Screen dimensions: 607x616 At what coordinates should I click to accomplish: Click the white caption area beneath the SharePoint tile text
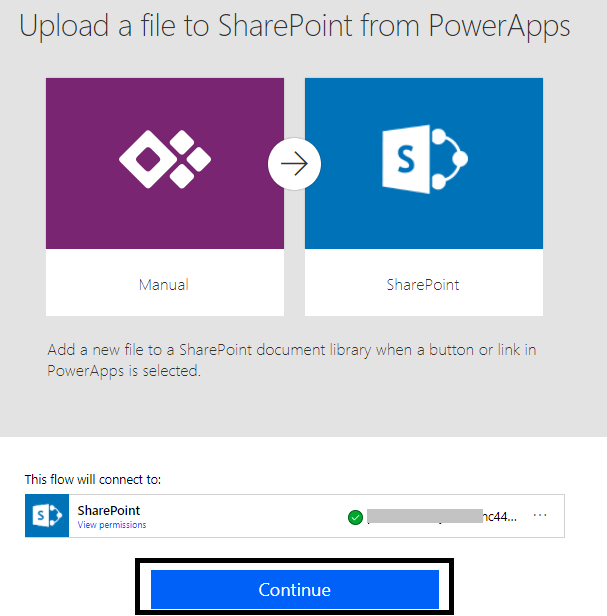[423, 304]
